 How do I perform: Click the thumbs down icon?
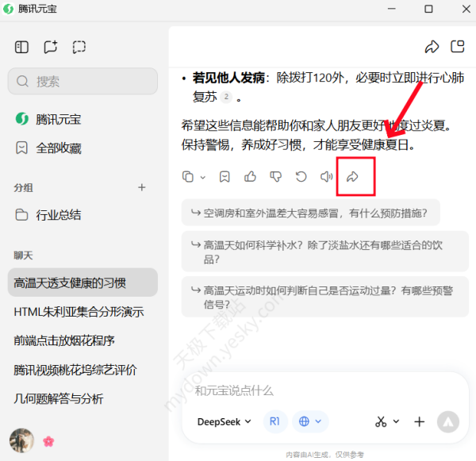(x=275, y=176)
